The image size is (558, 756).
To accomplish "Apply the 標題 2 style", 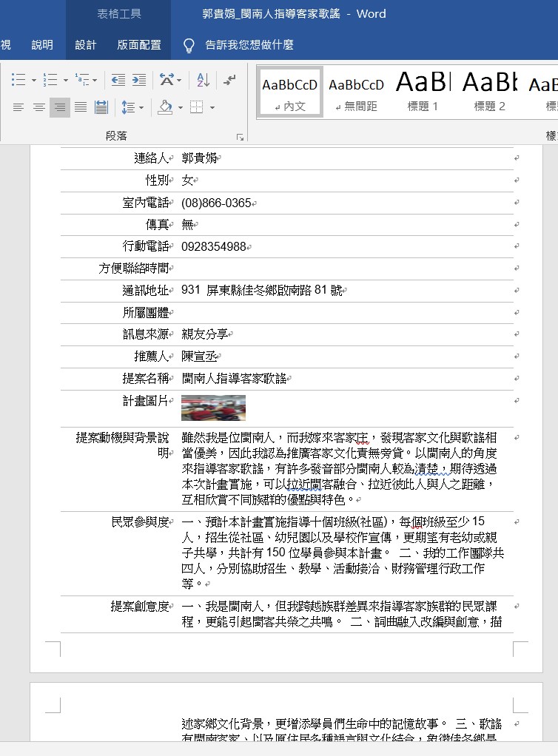I will [489, 92].
